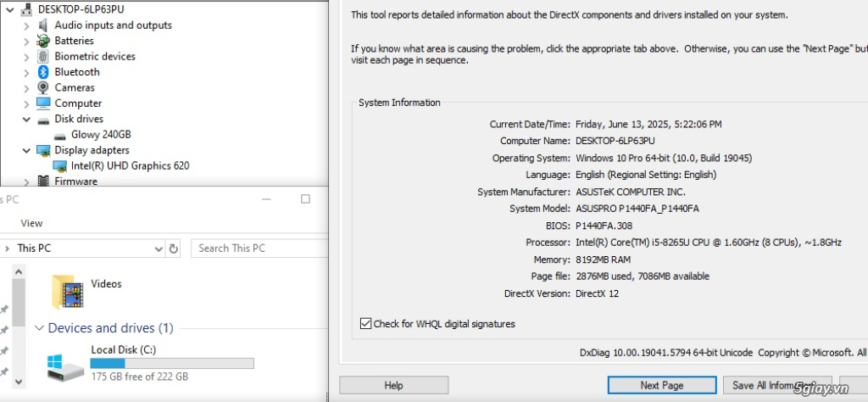The height and width of the screenshot is (402, 868).
Task: Collapse the DESKTOP-6LP63PU root node
Action: pyautogui.click(x=10, y=10)
